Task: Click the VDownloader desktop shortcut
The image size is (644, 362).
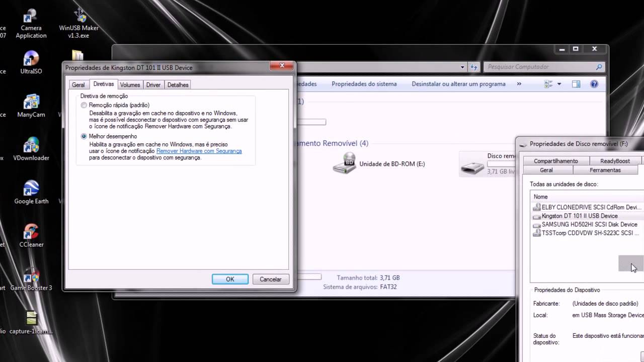Action: click(31, 149)
